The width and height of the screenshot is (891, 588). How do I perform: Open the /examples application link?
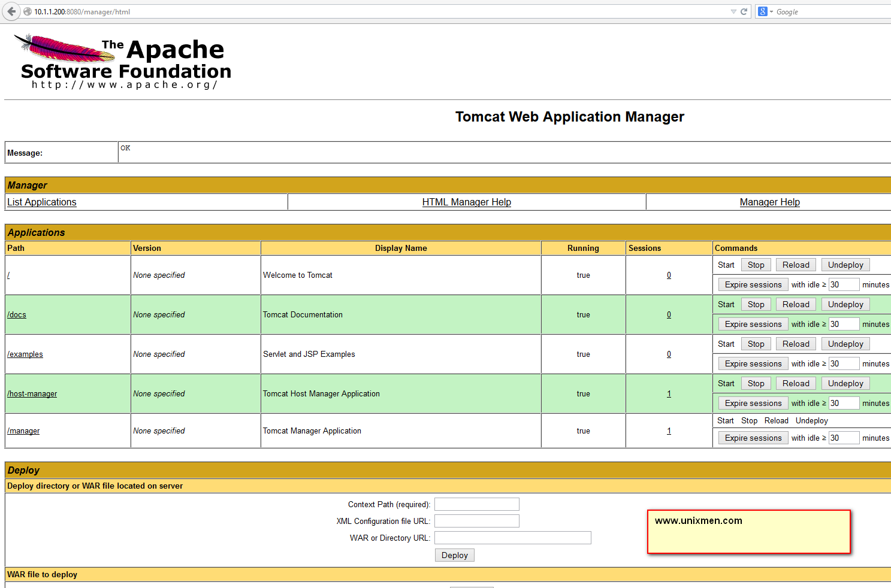[25, 354]
